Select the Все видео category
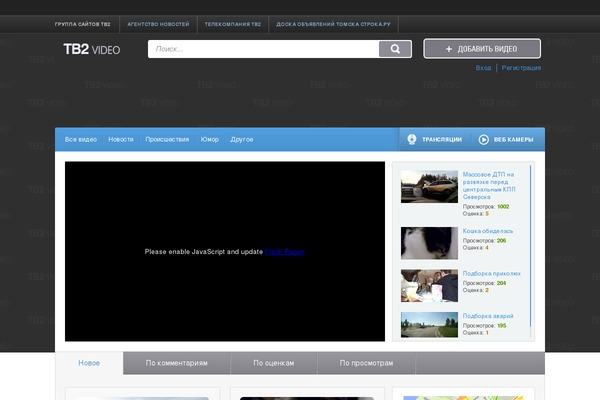Image resolution: width=600 pixels, height=400 pixels. coord(81,140)
